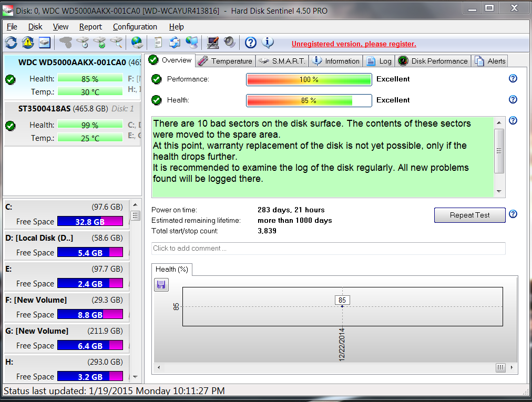This screenshot has height=402, width=532.
Task: Open the File menu
Action: [12, 27]
